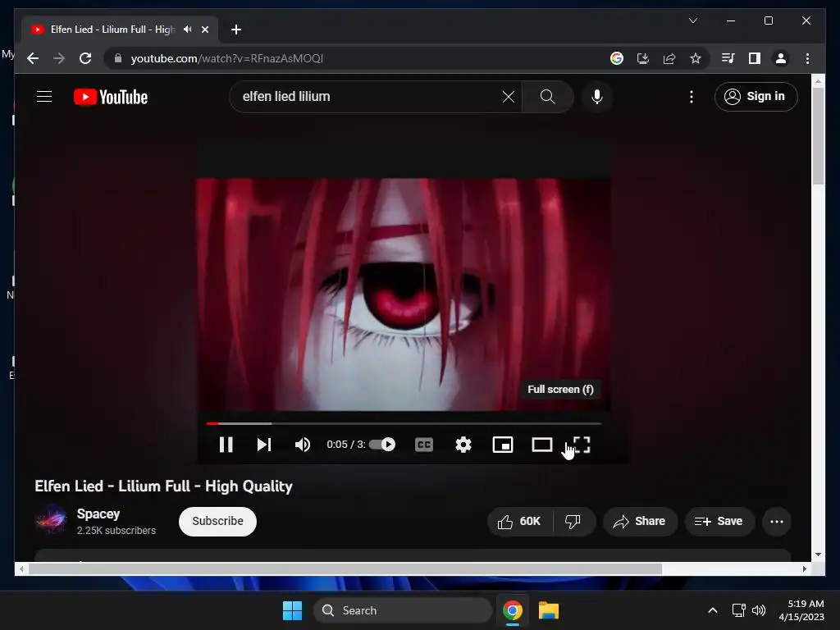This screenshot has height=630, width=840.
Task: Click the video frame to pause
Action: pos(403,294)
